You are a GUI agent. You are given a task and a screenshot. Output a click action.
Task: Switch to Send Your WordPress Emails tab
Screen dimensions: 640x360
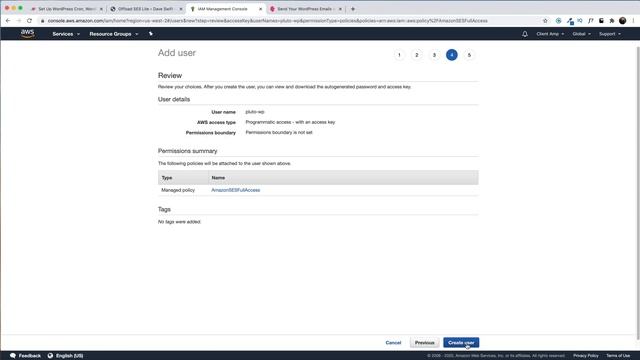[x=305, y=9]
